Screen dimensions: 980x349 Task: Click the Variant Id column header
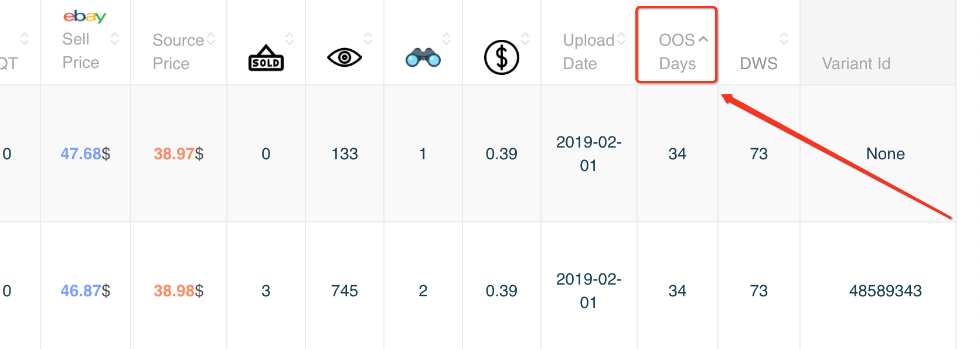pyautogui.click(x=856, y=63)
